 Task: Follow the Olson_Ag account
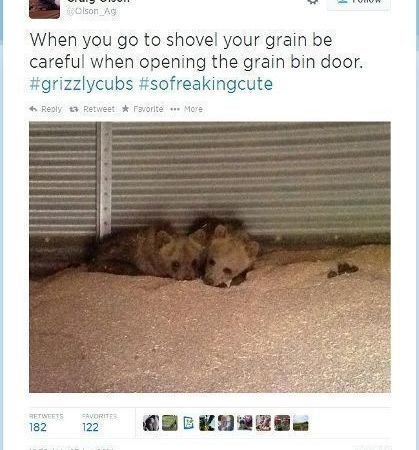[359, 3]
